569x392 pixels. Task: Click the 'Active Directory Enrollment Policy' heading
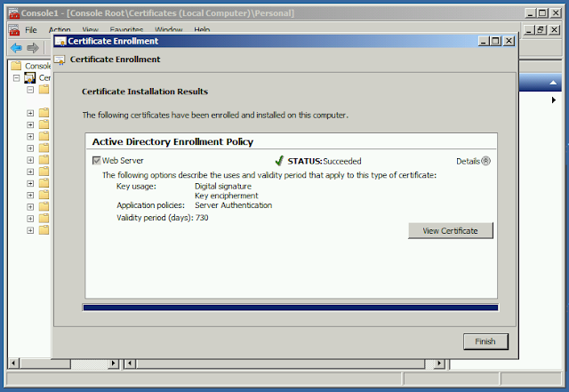click(x=172, y=142)
